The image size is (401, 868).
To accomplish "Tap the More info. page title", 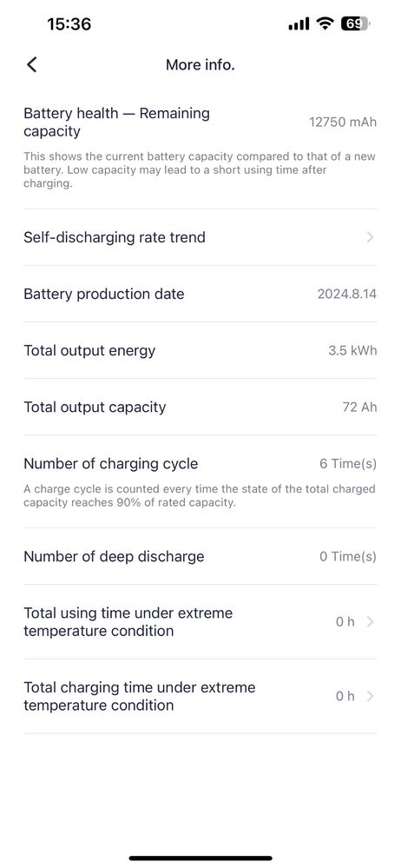I will coord(200,65).
